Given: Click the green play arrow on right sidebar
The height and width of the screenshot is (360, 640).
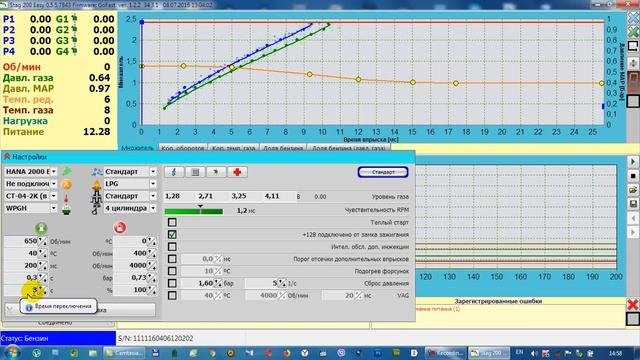Looking at the screenshot, I should pyautogui.click(x=633, y=162).
